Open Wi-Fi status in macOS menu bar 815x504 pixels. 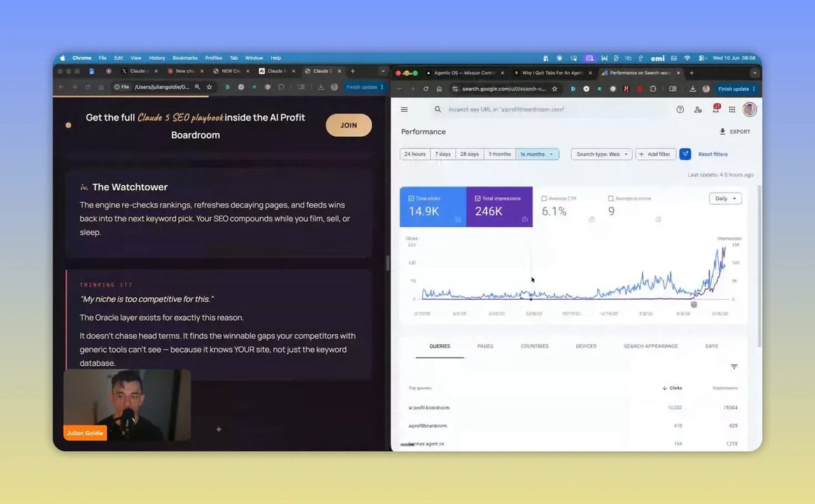tap(687, 58)
